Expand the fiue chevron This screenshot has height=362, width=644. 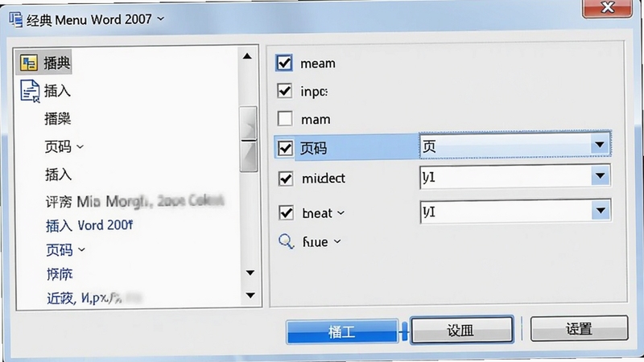(x=337, y=241)
